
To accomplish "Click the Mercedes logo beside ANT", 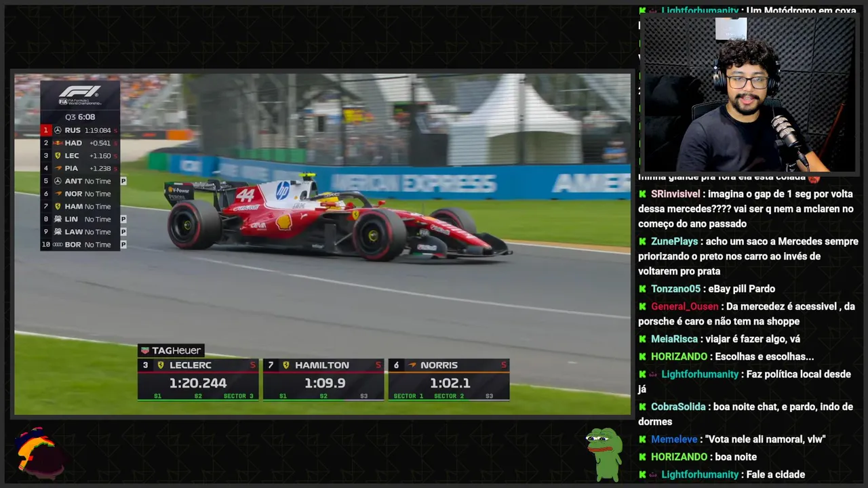I will coord(58,181).
